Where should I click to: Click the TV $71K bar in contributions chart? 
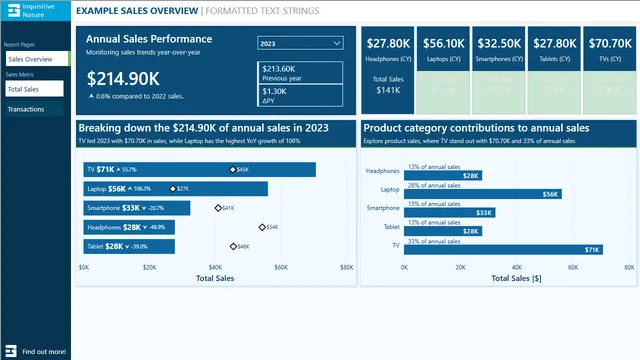(x=503, y=249)
